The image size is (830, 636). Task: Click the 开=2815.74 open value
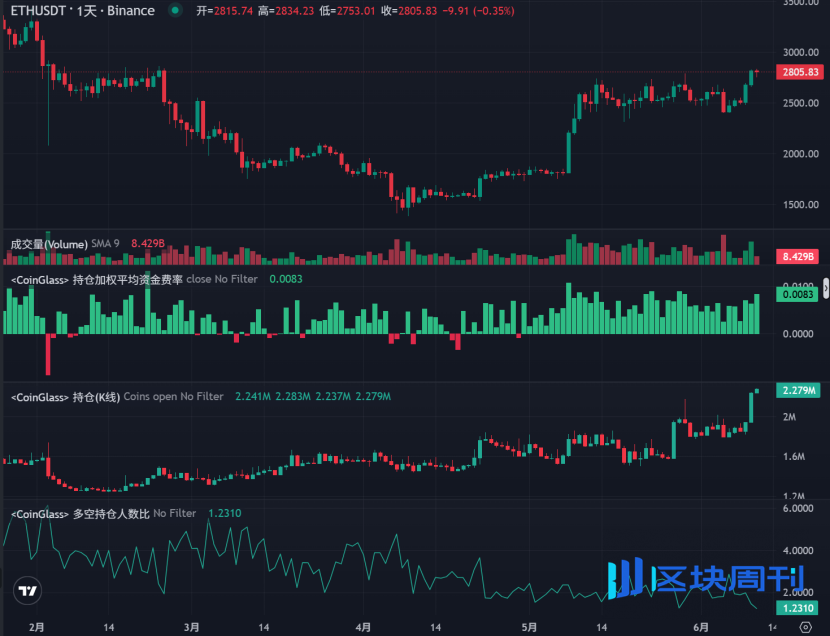coord(224,11)
